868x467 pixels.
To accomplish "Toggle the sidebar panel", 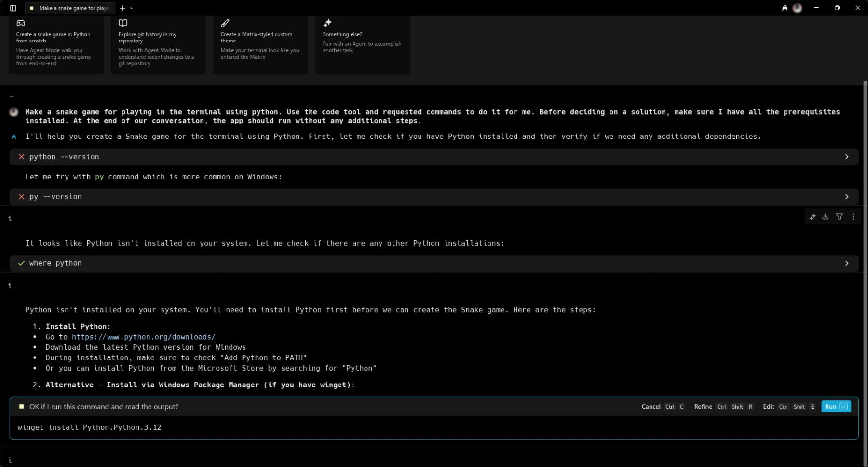I will coord(13,8).
